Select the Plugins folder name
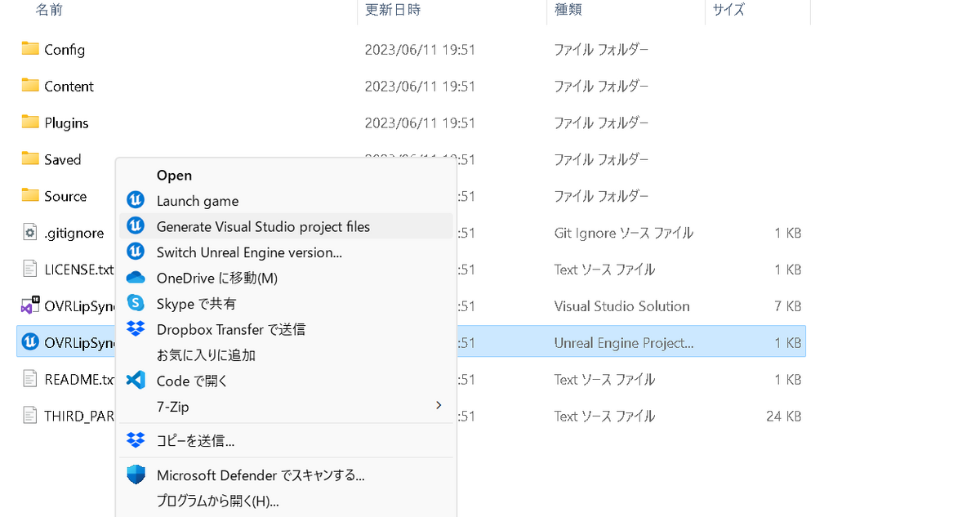The image size is (980, 517). click(66, 123)
